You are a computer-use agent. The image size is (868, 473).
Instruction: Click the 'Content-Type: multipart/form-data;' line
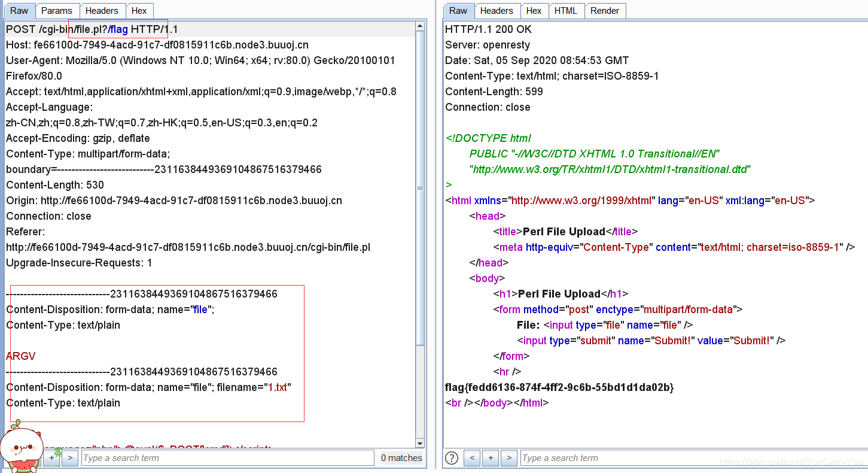click(88, 154)
